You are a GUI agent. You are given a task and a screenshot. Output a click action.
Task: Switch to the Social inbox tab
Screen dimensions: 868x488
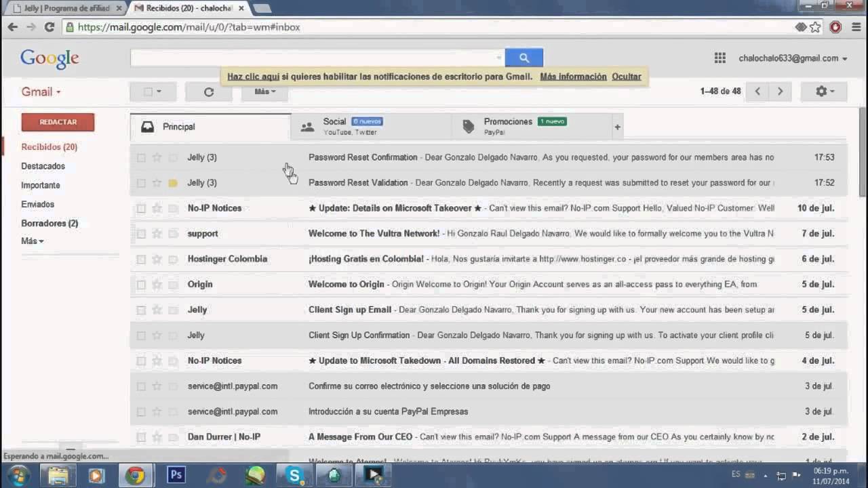click(x=371, y=127)
